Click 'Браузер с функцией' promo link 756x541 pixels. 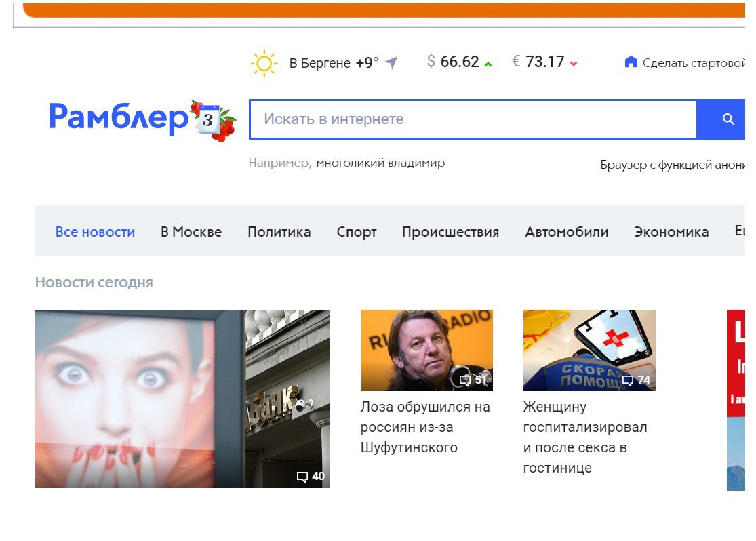[673, 165]
